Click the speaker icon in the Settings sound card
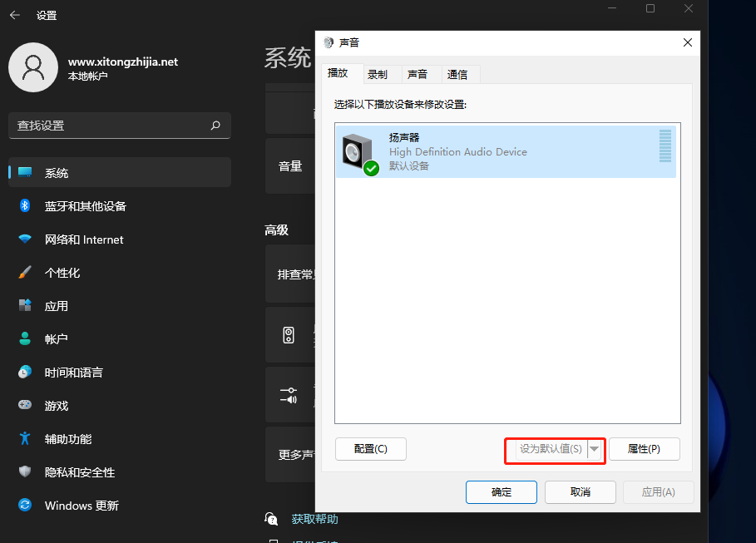 pyautogui.click(x=289, y=334)
